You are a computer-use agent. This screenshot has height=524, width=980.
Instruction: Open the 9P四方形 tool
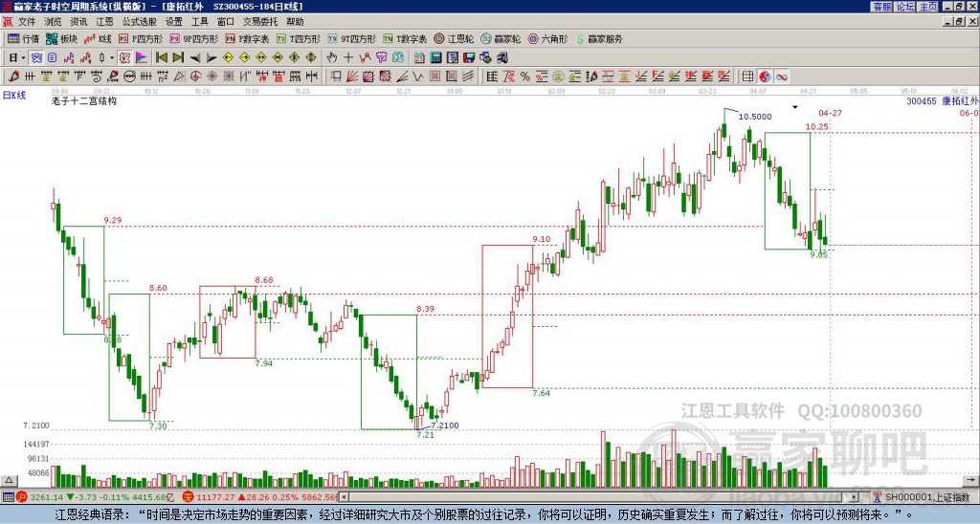[x=193, y=38]
